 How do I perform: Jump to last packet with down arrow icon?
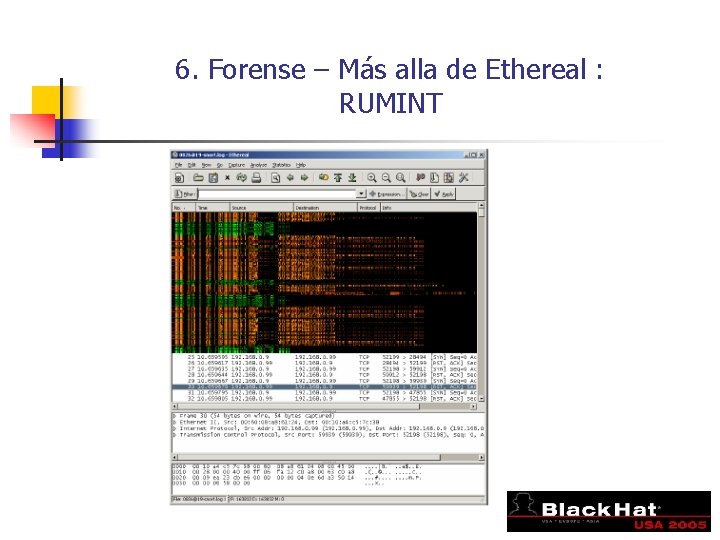pyautogui.click(x=352, y=178)
